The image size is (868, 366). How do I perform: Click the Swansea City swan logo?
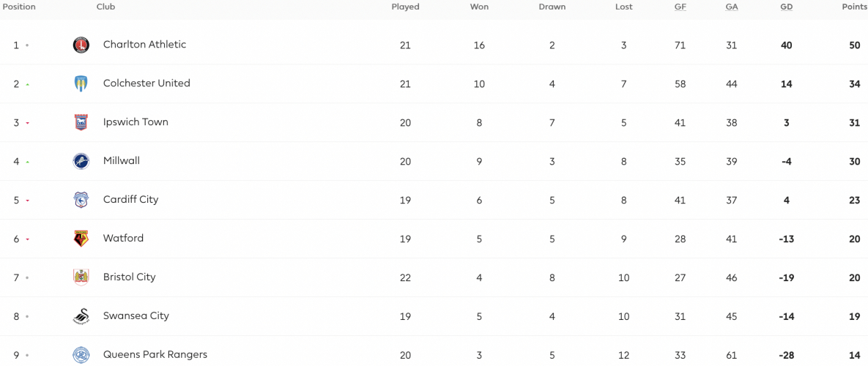[81, 316]
